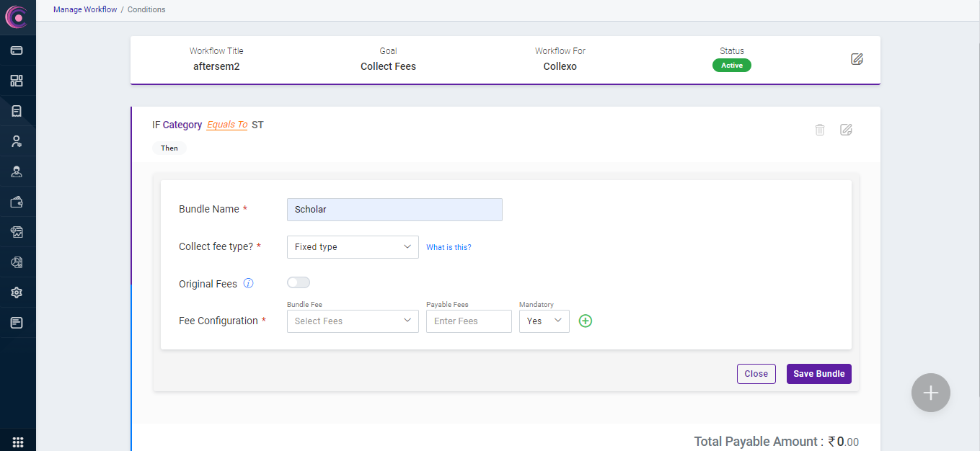Viewport: 980px width, 451px height.
Task: Edit the IF Category condition
Action: coord(847,130)
